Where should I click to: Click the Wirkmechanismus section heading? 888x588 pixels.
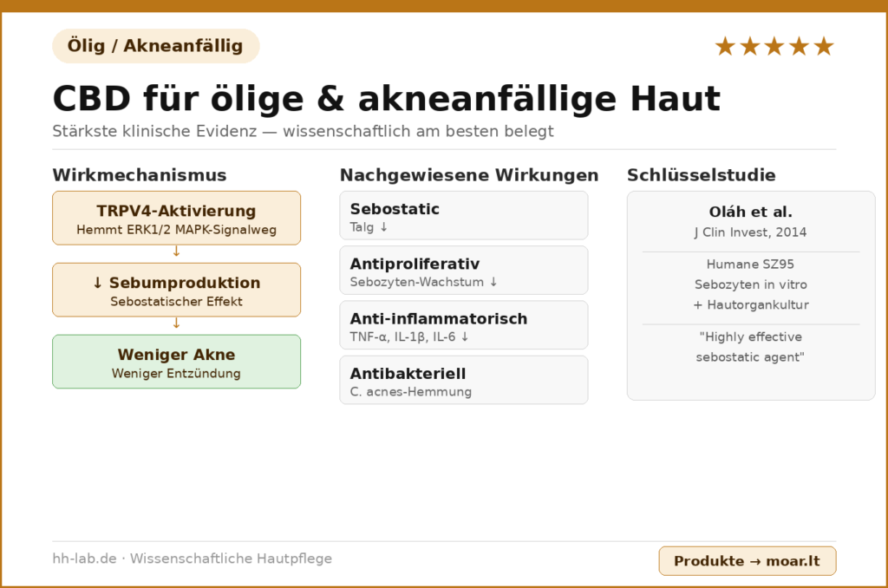(x=139, y=175)
